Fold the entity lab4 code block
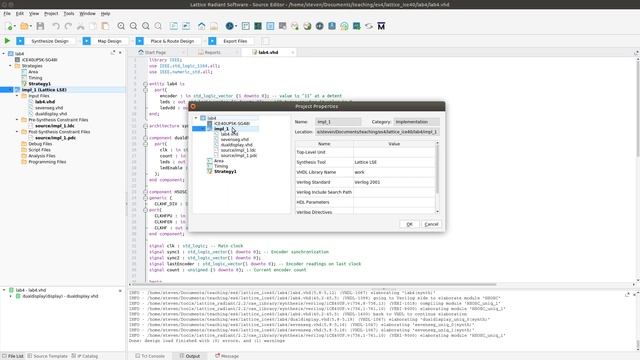 click(x=145, y=84)
